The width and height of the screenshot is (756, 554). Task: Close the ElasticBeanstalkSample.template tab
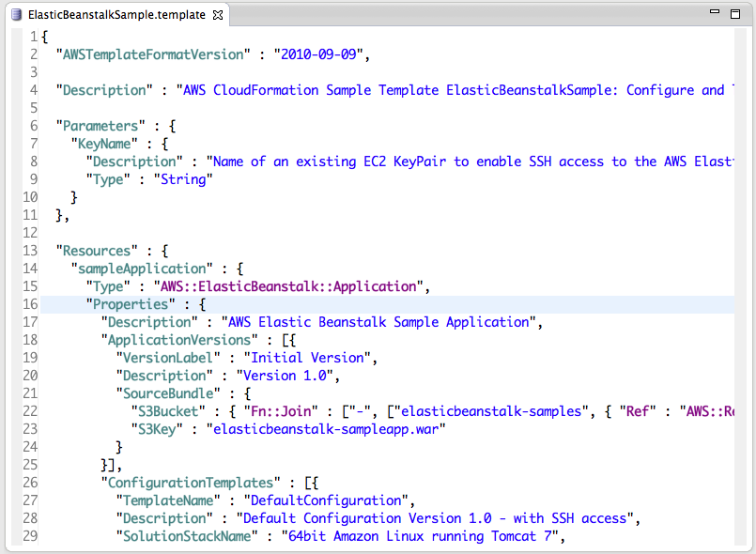coord(218,15)
